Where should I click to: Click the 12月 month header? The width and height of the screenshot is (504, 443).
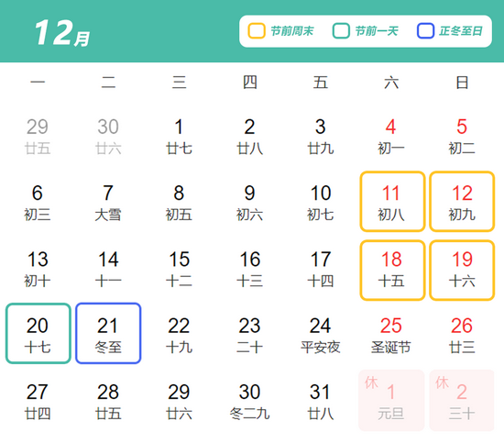[61, 32]
